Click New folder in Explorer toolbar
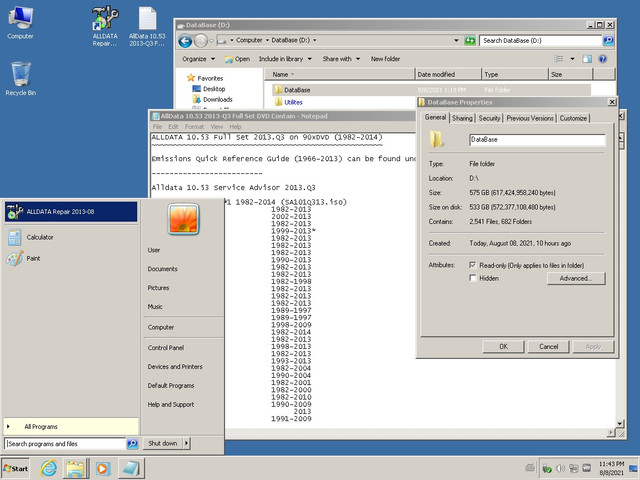 pyautogui.click(x=385, y=59)
